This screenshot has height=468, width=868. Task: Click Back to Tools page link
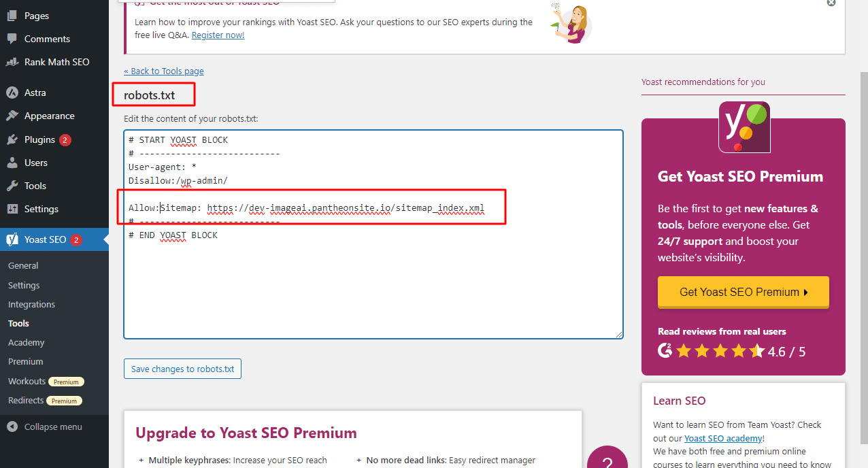164,71
